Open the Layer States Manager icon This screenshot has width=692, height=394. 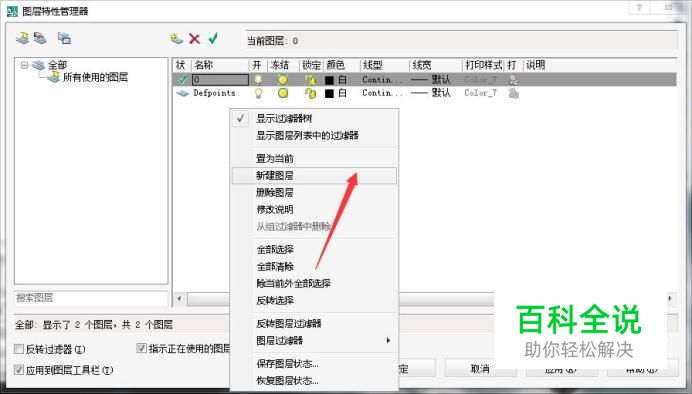[x=64, y=38]
